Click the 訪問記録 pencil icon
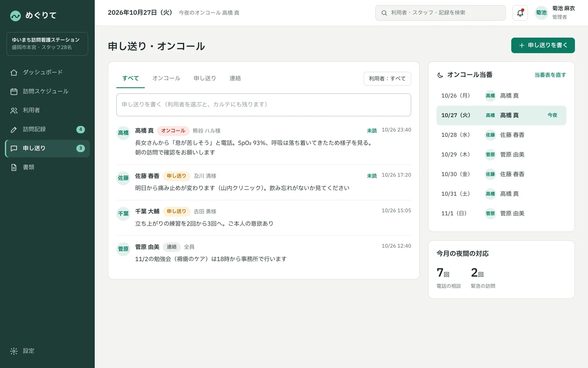This screenshot has height=368, width=588. 14,130
